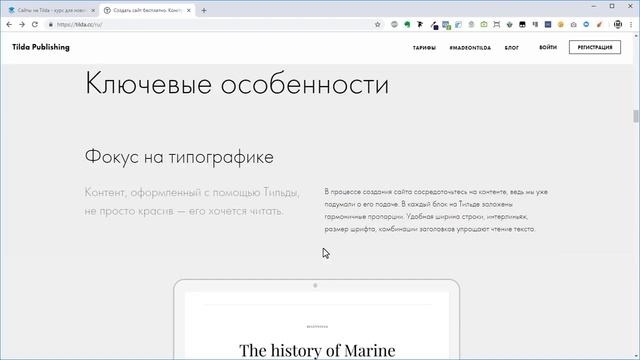Go forward using the forward arrow
The width and height of the screenshot is (640, 360).
(x=22, y=24)
